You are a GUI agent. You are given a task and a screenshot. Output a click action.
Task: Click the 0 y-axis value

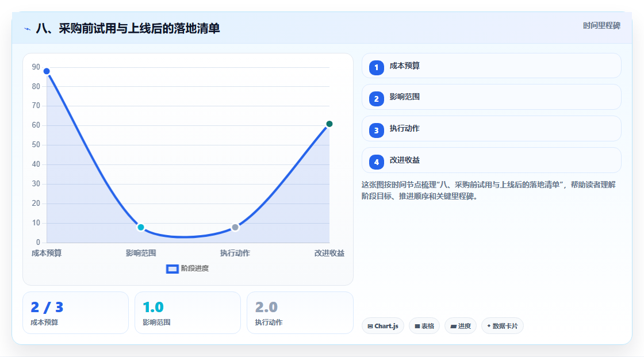click(x=38, y=243)
